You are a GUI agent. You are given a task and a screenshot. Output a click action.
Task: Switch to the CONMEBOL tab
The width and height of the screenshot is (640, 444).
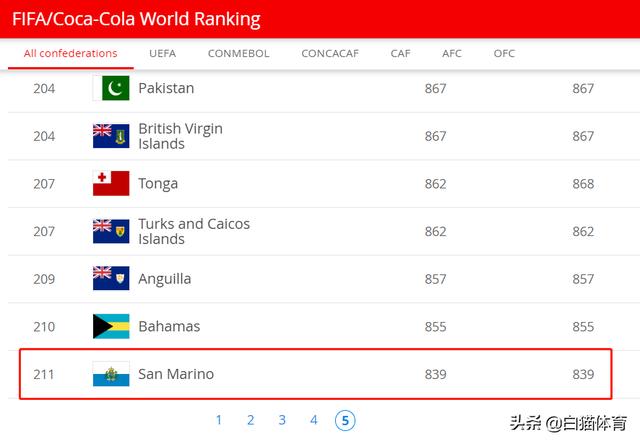pyautogui.click(x=238, y=53)
